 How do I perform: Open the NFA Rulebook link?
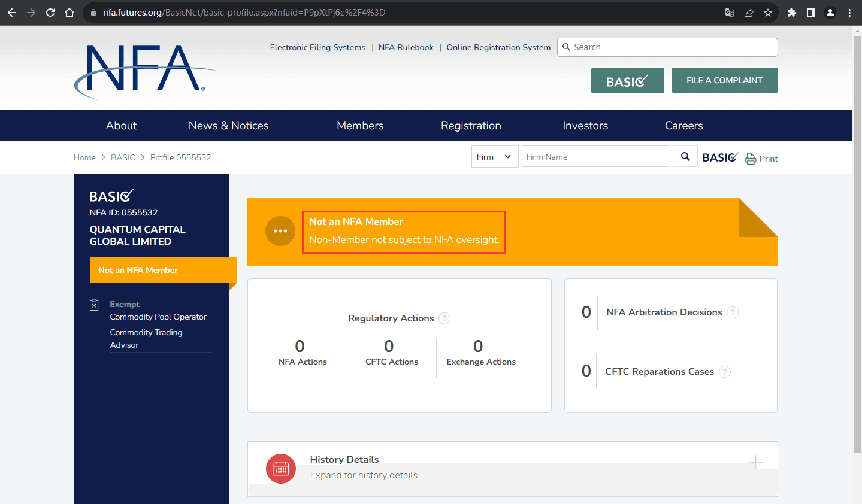pyautogui.click(x=406, y=47)
